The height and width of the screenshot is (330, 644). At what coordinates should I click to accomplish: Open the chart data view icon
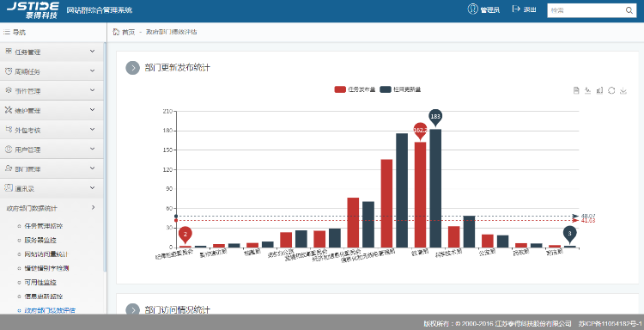pyautogui.click(x=576, y=90)
